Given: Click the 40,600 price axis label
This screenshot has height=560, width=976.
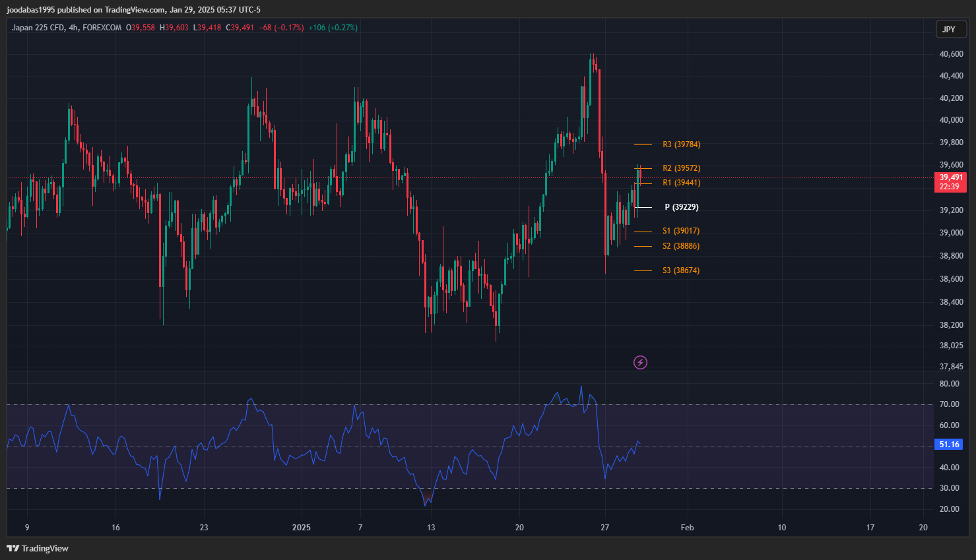Looking at the screenshot, I should tap(951, 54).
